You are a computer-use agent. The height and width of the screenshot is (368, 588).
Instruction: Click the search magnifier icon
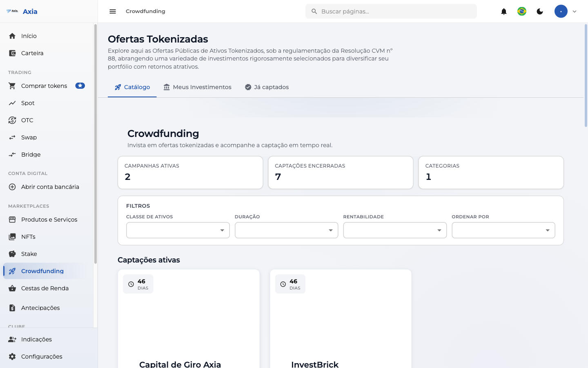314,11
